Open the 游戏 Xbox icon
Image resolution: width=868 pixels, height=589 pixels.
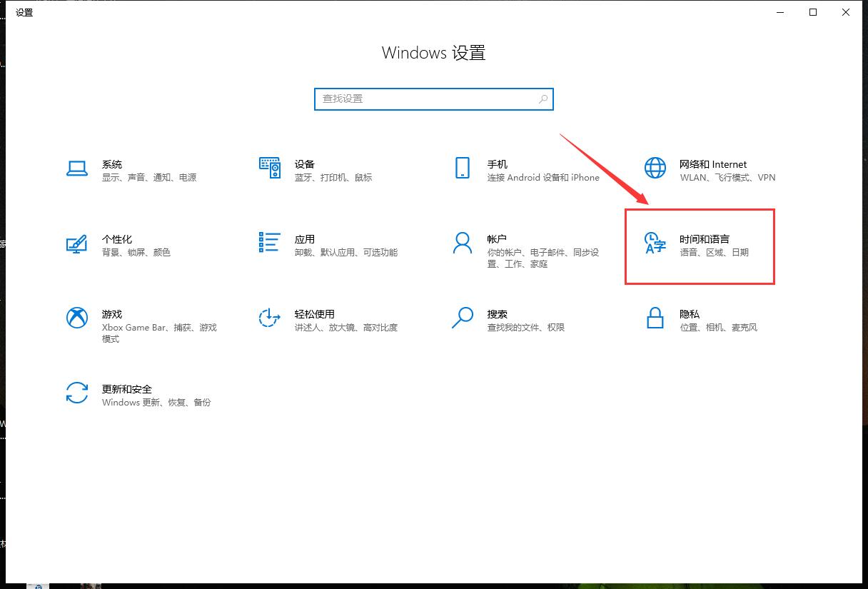click(77, 318)
